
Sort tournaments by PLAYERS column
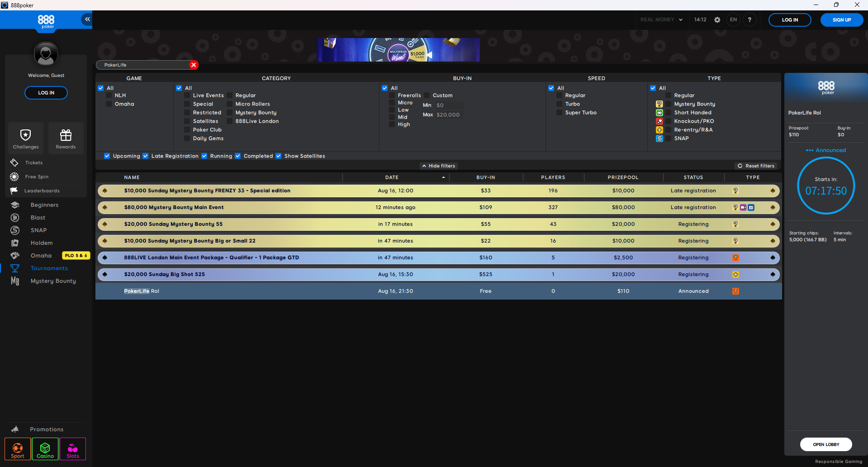553,177
